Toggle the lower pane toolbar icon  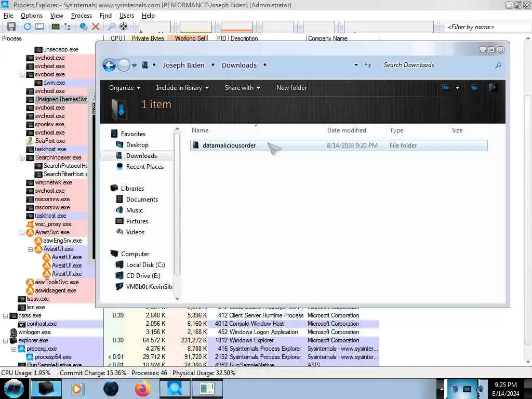[x=39, y=26]
